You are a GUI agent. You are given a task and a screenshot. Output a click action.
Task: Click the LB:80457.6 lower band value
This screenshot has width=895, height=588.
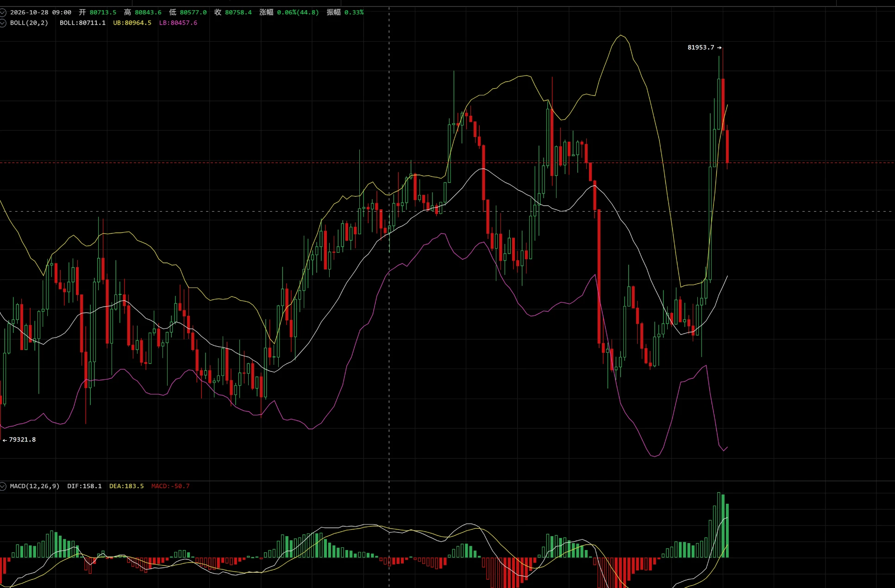[178, 23]
